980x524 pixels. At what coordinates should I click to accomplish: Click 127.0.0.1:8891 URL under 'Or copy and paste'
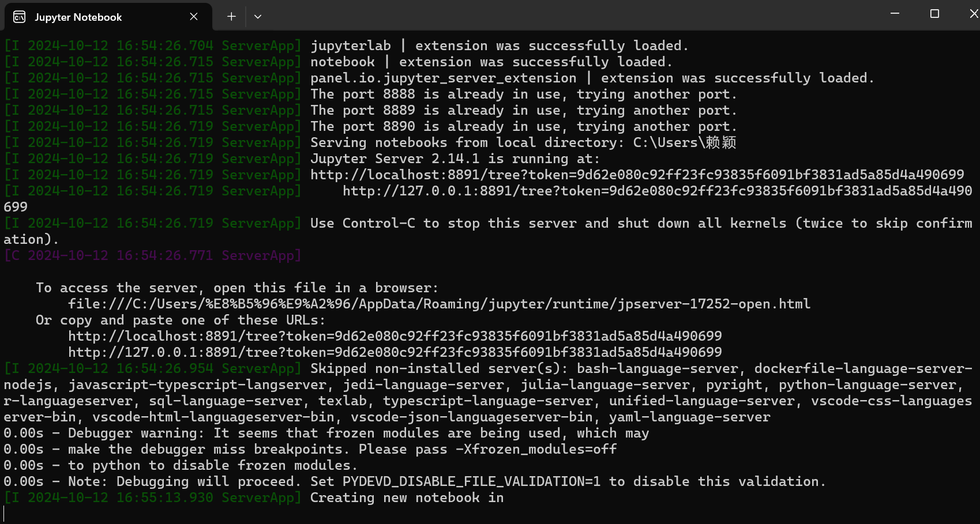coord(395,352)
